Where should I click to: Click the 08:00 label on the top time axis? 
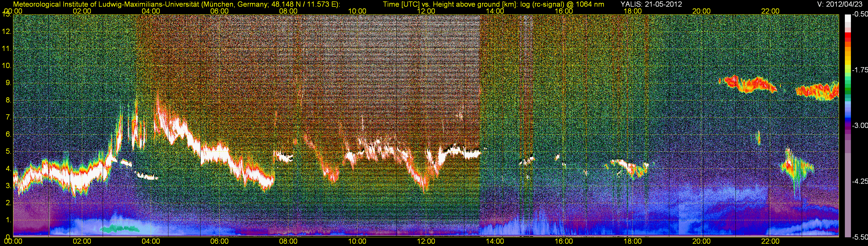click(x=288, y=11)
